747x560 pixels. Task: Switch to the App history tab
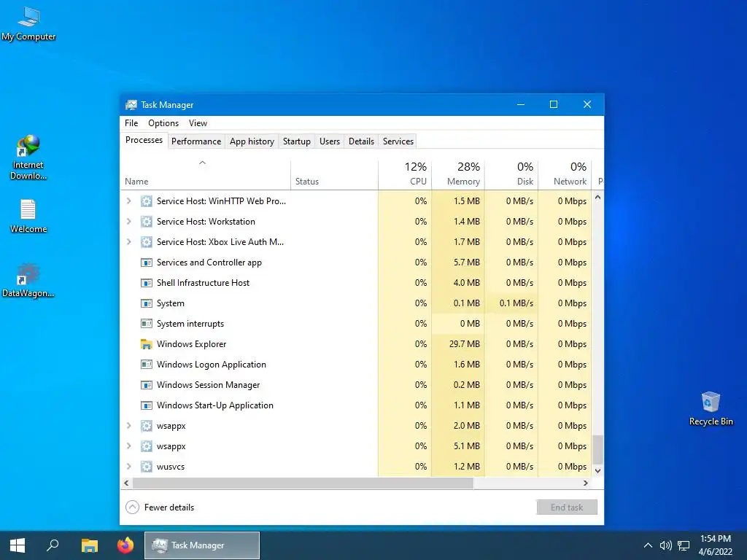252,141
